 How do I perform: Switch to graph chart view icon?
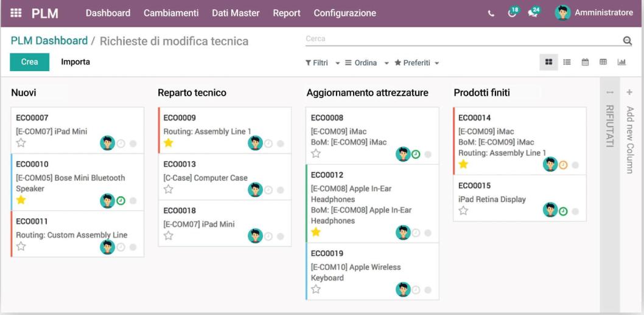(x=621, y=62)
